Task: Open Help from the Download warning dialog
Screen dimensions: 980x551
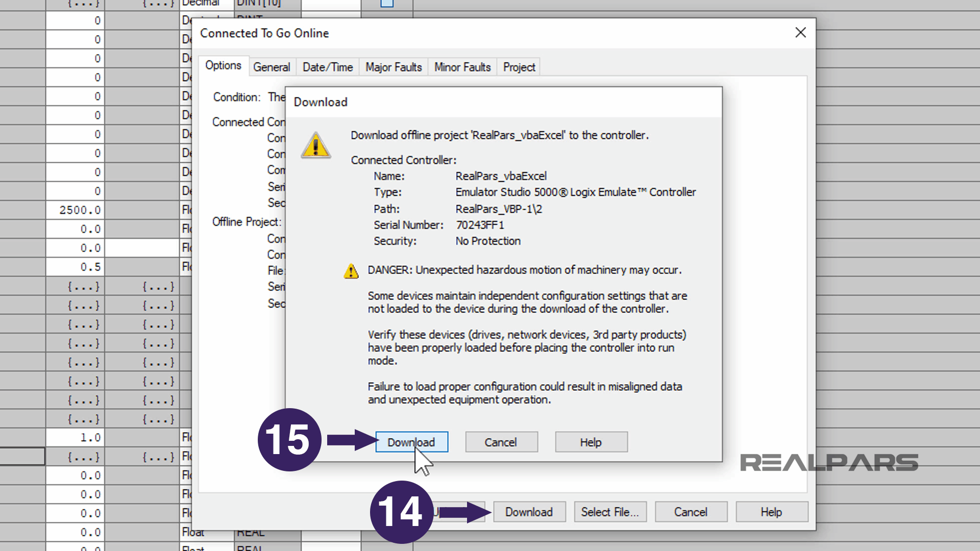Action: click(x=591, y=442)
